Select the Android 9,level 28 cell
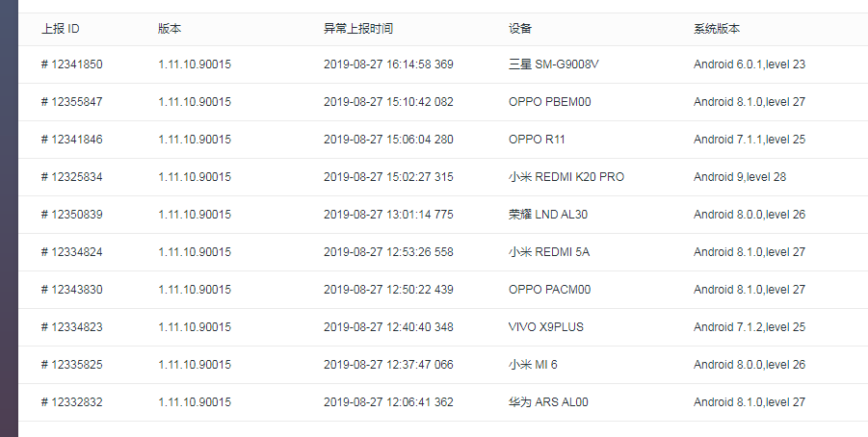The height and width of the screenshot is (437, 868). pyautogui.click(x=740, y=177)
